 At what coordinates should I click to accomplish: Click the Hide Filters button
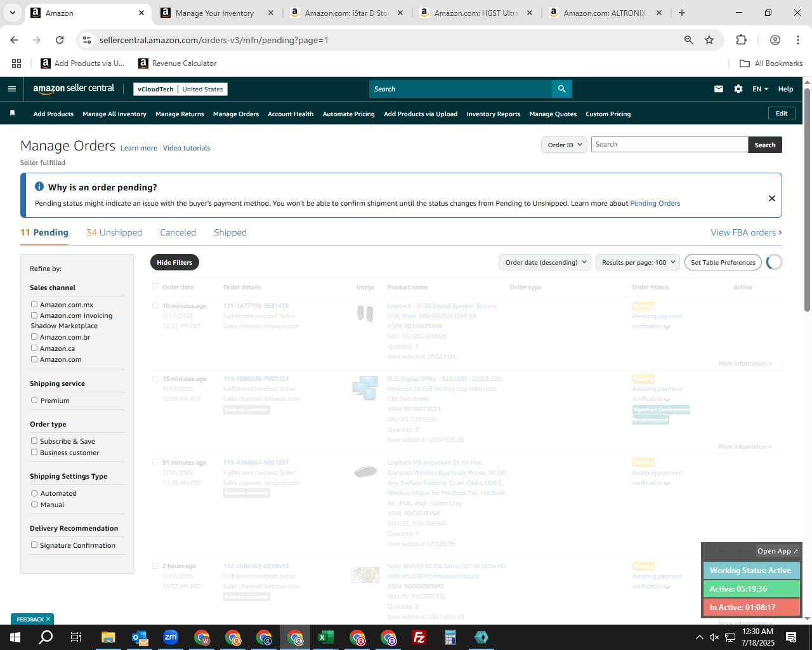(x=174, y=262)
